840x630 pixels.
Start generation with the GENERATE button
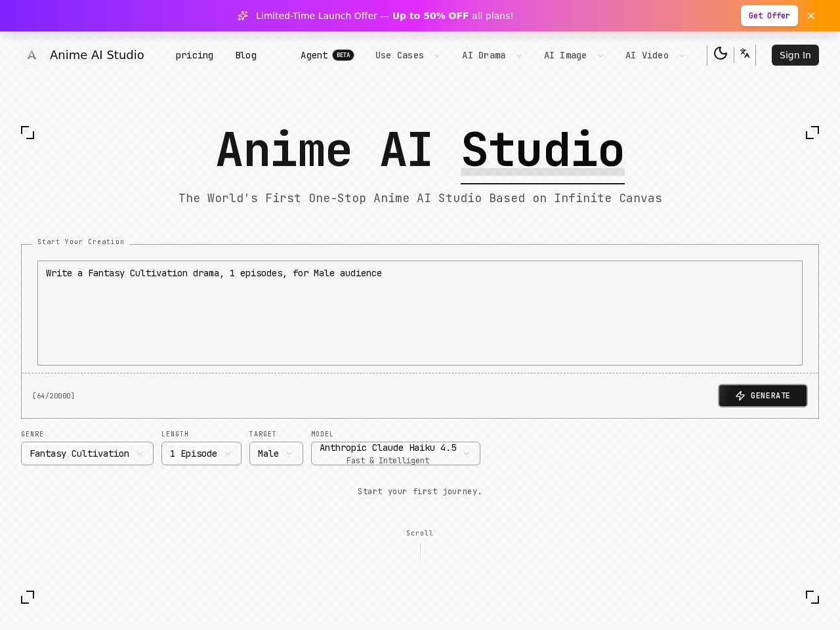coord(763,396)
